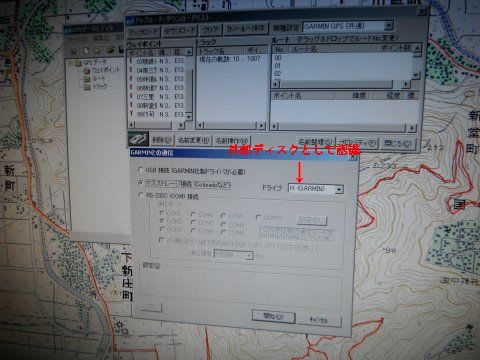Open the 機種設定 GARMIN GPS dropdown
This screenshot has height=360, width=480.
click(x=389, y=26)
